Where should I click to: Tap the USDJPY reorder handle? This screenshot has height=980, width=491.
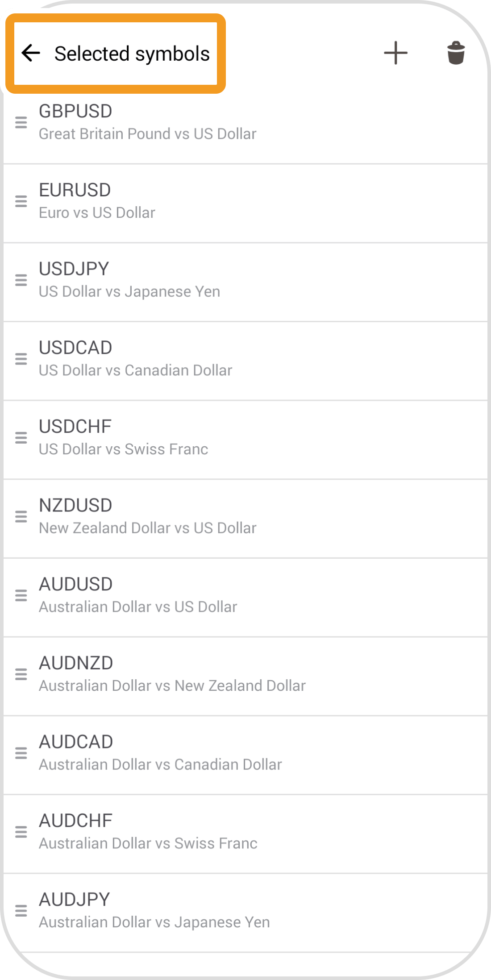pos(21,280)
